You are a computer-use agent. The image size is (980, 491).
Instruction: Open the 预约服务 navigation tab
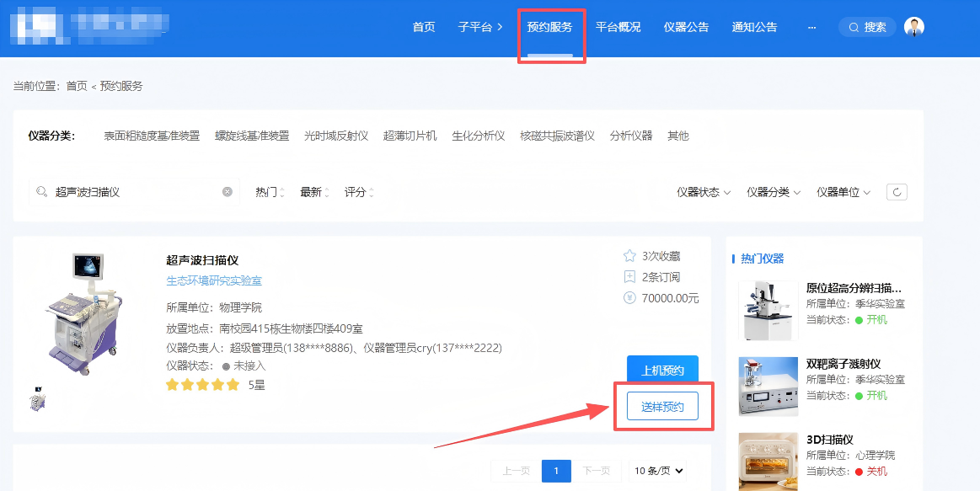pyautogui.click(x=549, y=27)
